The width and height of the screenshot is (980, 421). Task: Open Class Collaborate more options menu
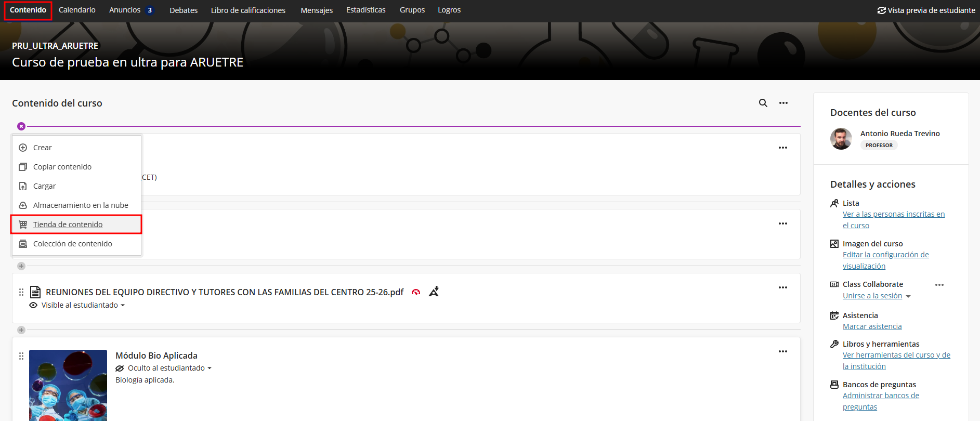(x=939, y=285)
